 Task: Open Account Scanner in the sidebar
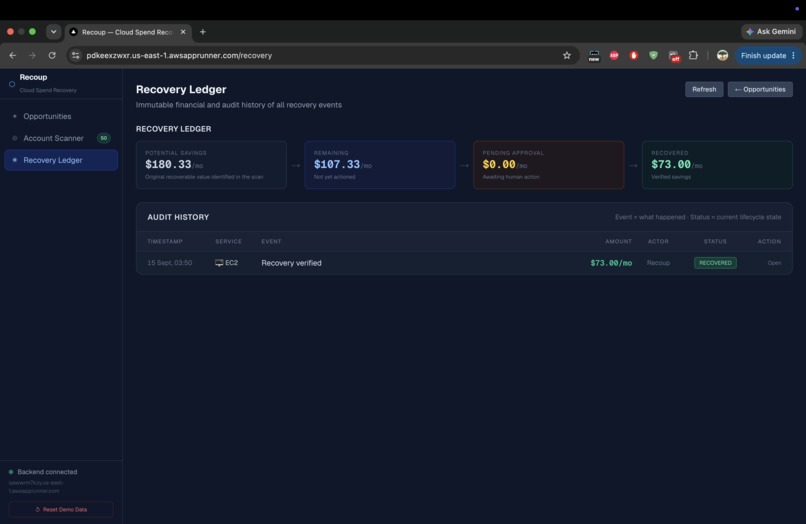(61, 138)
